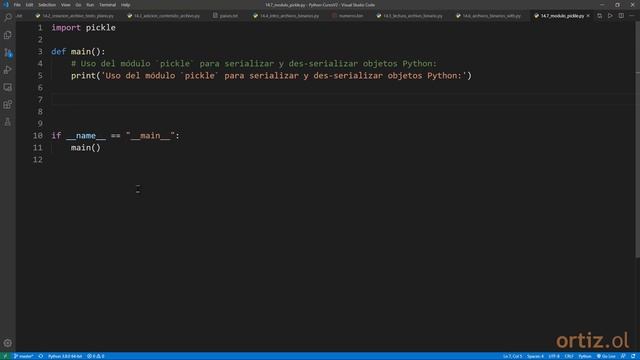
Task: Open the Run menu
Action: [90, 5]
